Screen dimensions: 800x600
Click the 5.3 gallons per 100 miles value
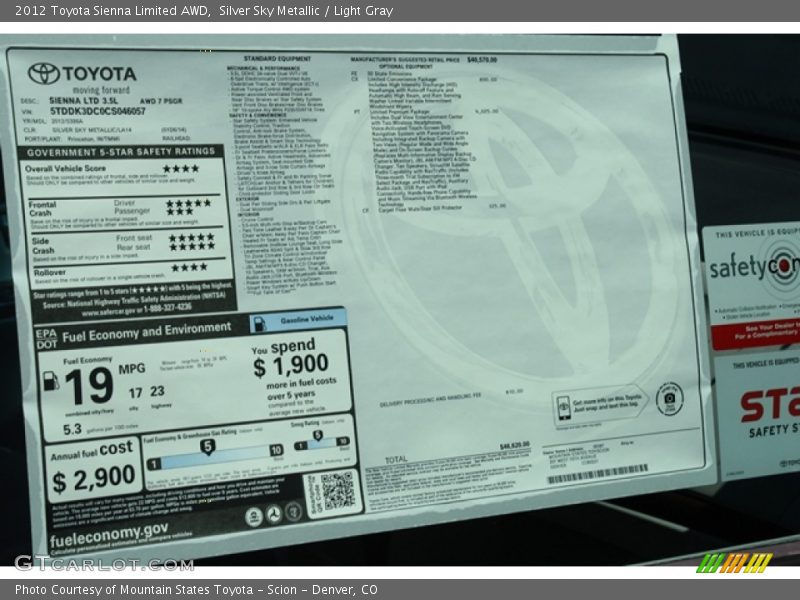tap(72, 430)
